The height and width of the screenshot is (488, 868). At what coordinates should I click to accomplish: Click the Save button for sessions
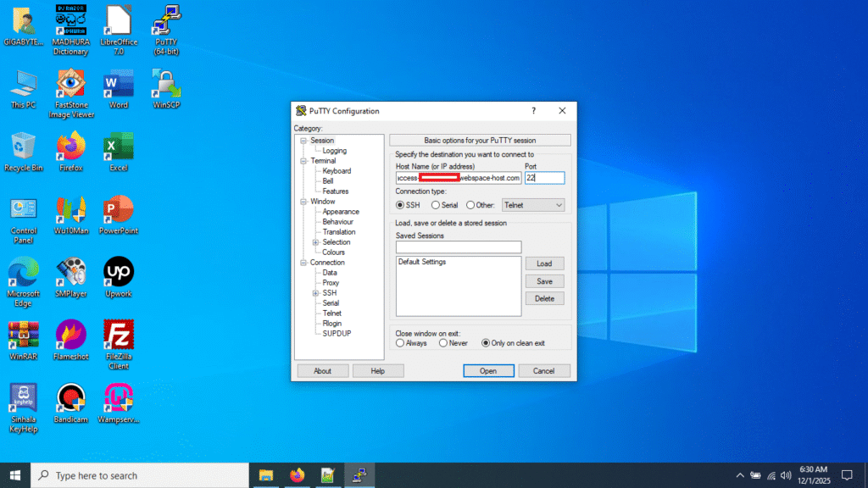(544, 280)
